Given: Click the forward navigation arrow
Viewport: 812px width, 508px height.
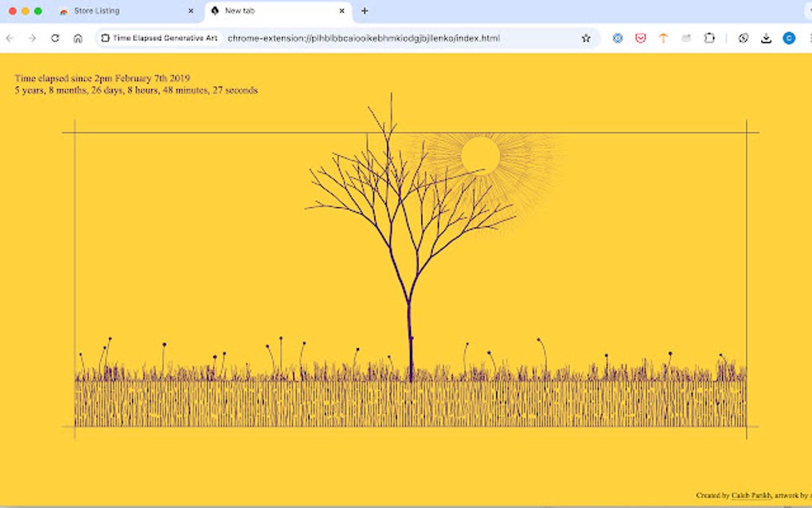Looking at the screenshot, I should tap(31, 37).
